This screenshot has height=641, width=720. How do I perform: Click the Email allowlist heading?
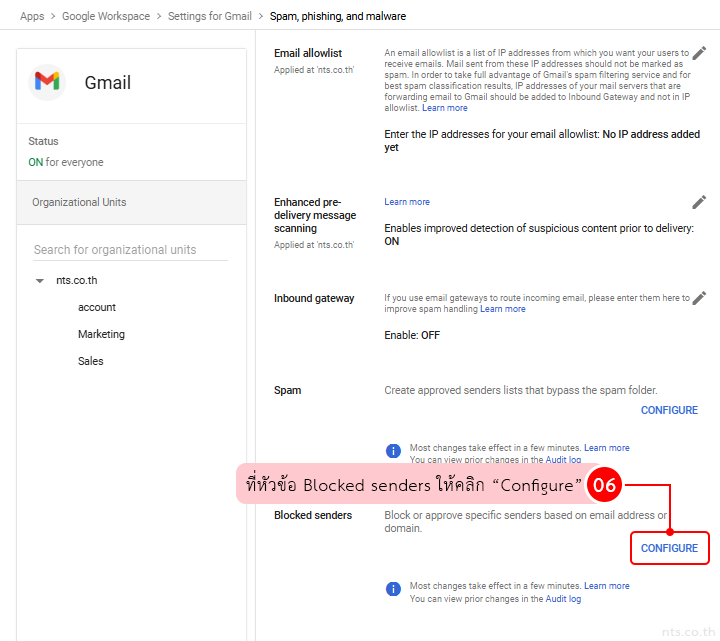(x=308, y=53)
